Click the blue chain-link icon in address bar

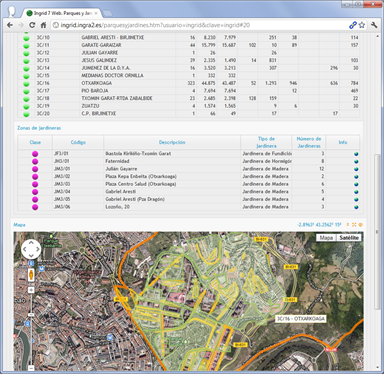(x=353, y=25)
